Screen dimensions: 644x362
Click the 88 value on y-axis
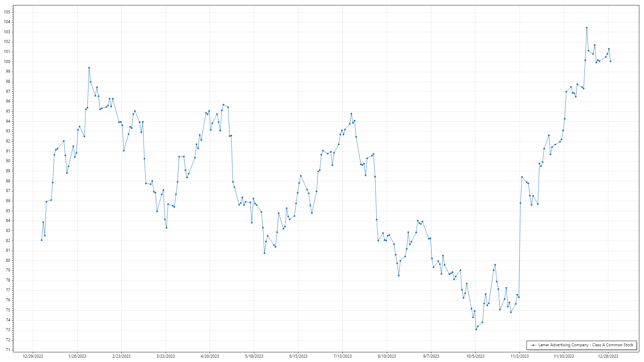click(x=8, y=181)
